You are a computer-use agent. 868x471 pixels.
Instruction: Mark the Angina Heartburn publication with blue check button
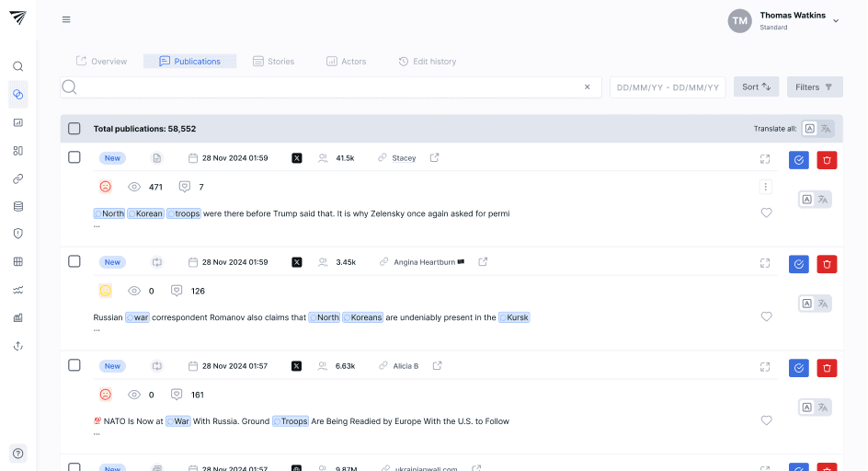click(798, 264)
